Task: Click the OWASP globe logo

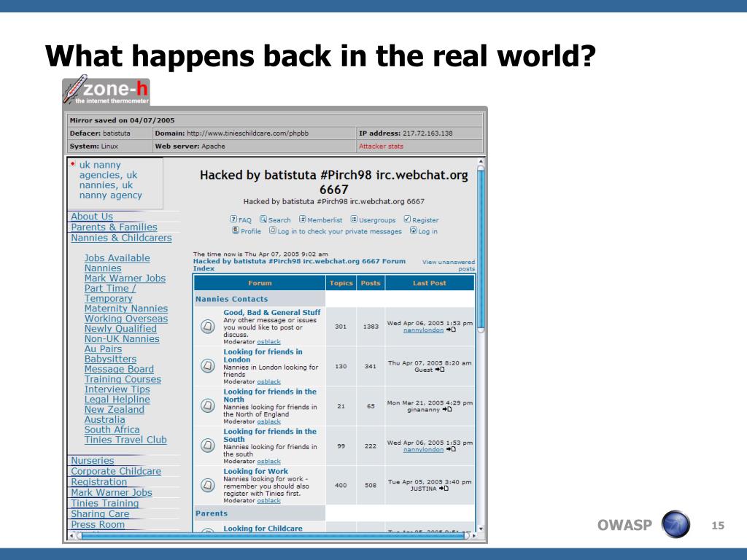Action: point(676,524)
